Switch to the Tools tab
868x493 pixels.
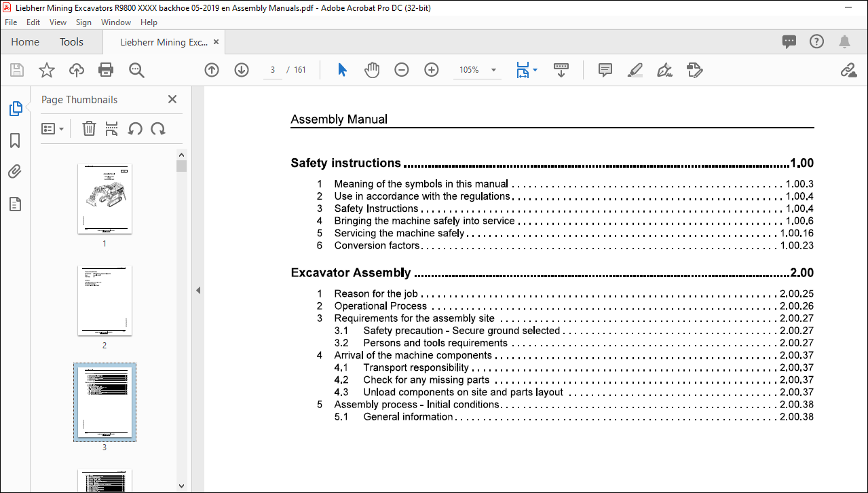71,42
